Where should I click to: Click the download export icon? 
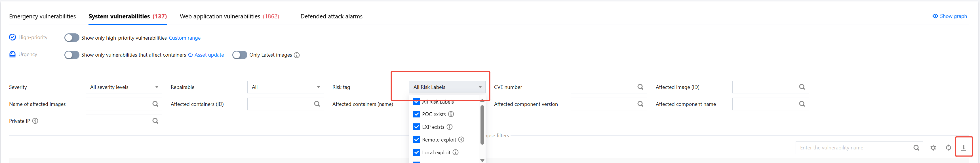[963, 148]
